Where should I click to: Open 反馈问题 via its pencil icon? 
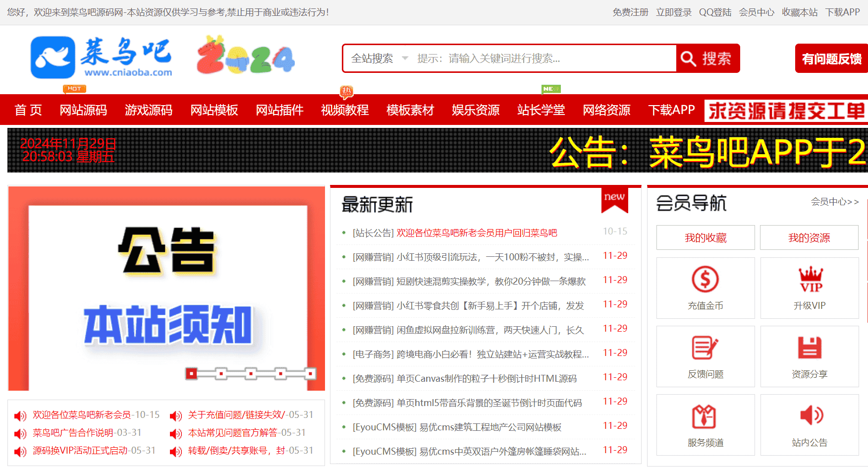point(705,348)
